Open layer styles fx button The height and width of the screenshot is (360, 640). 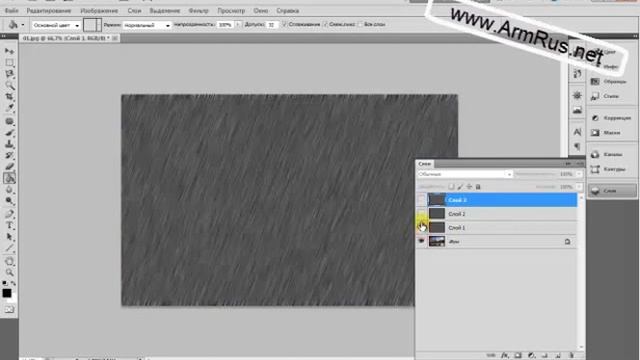(x=505, y=355)
